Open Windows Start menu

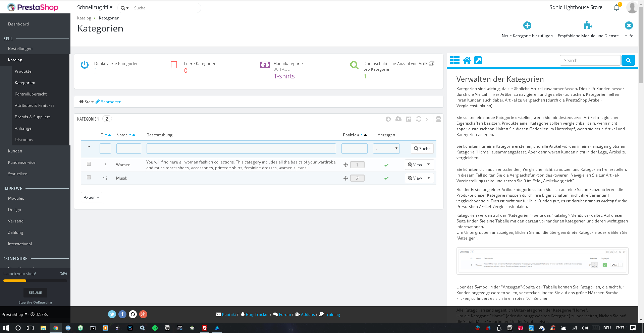pyautogui.click(x=6, y=328)
